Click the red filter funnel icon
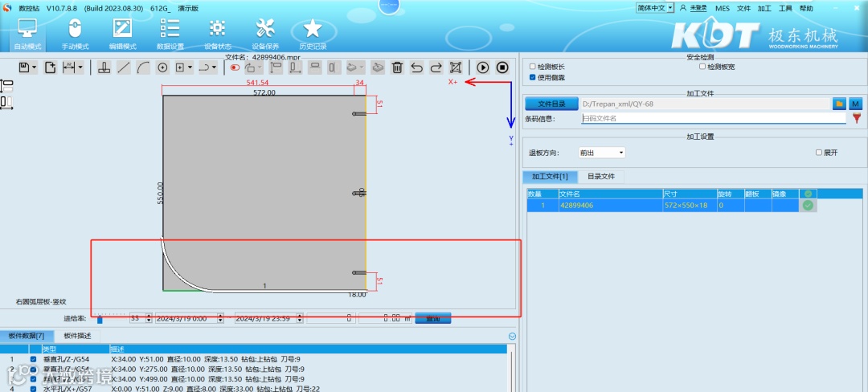 point(857,118)
